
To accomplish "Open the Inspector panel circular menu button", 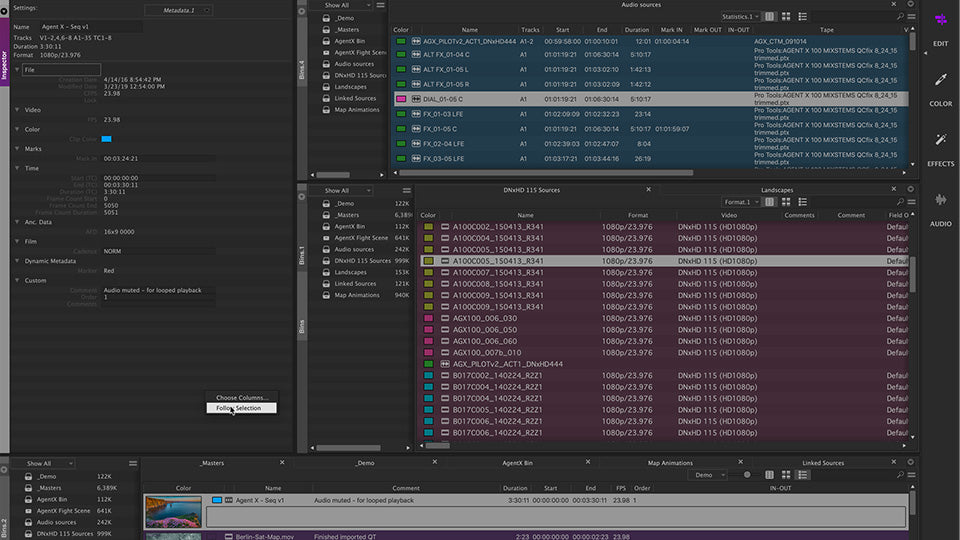I will [x=4, y=11].
